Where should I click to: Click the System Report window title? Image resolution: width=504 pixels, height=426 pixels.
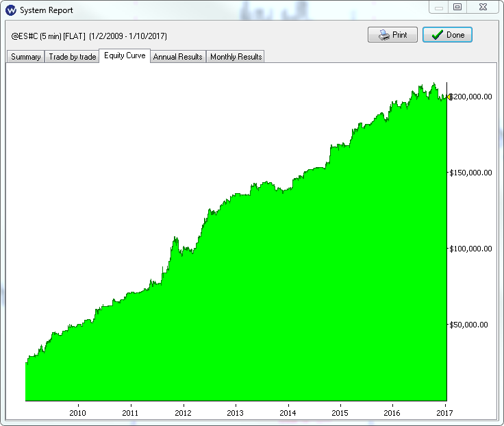click(47, 10)
